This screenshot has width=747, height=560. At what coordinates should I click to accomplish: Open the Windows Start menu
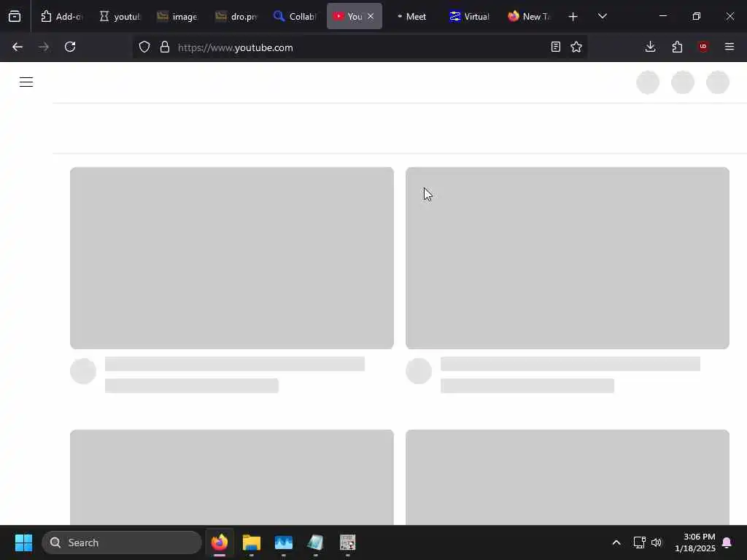click(23, 542)
